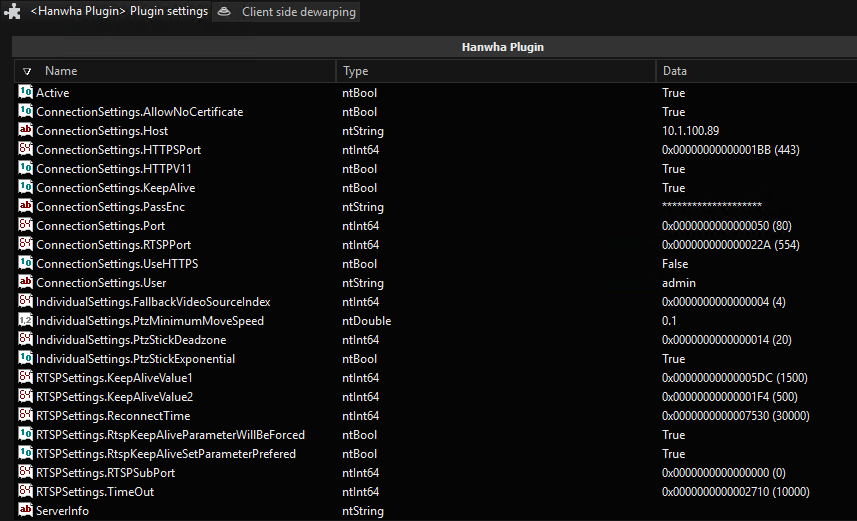The height and width of the screenshot is (521, 857).
Task: Edit the Host IP value 10.1.100.89
Action: click(x=690, y=131)
